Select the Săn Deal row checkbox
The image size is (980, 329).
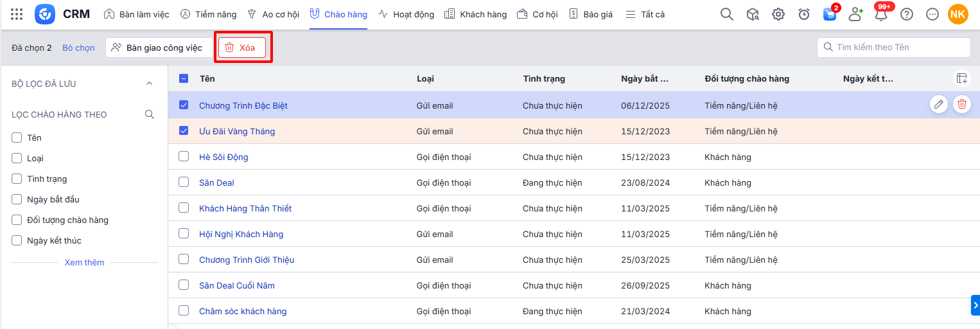point(184,182)
